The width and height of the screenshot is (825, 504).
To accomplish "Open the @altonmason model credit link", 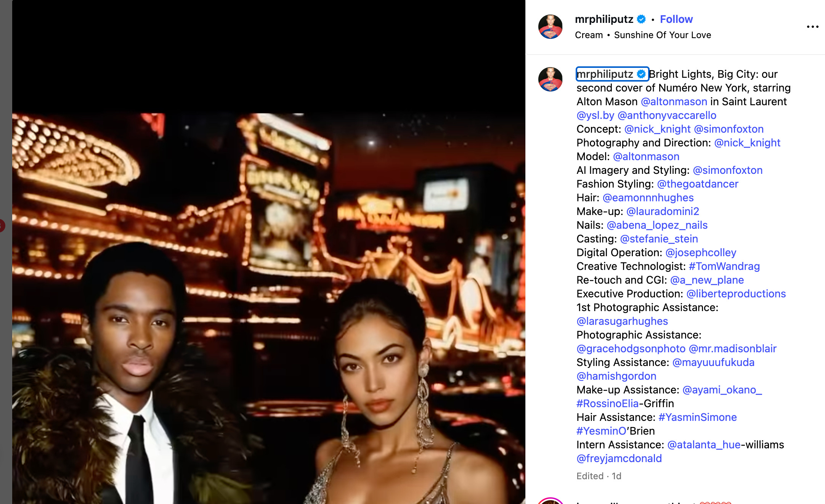I will (646, 156).
